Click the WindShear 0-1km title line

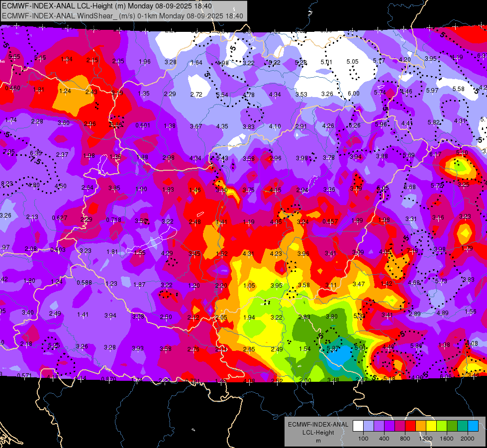[x=122, y=16]
